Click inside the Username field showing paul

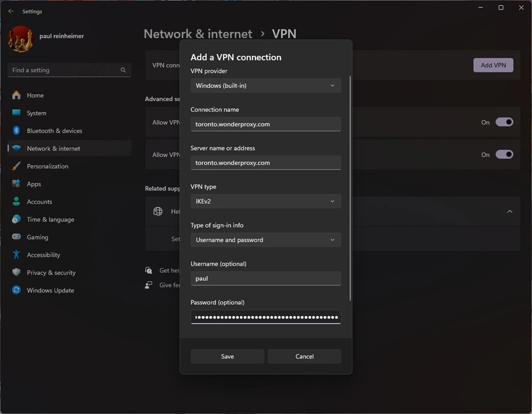pyautogui.click(x=265, y=278)
